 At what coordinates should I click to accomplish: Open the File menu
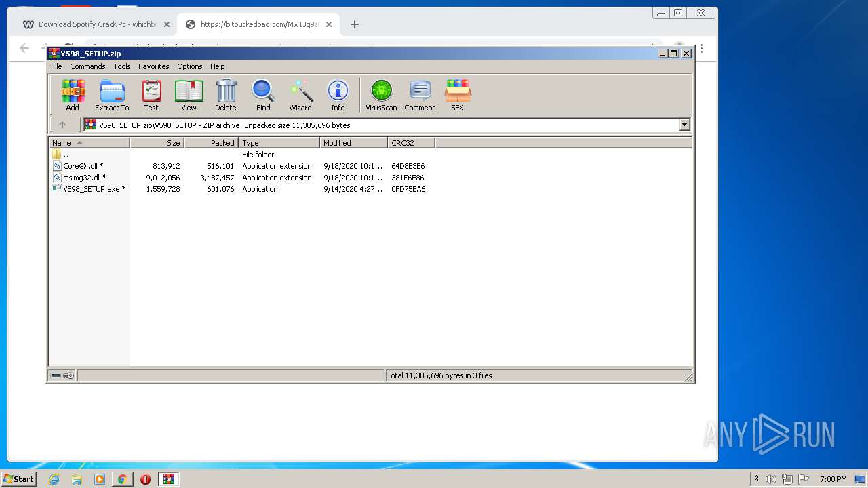pyautogui.click(x=56, y=66)
